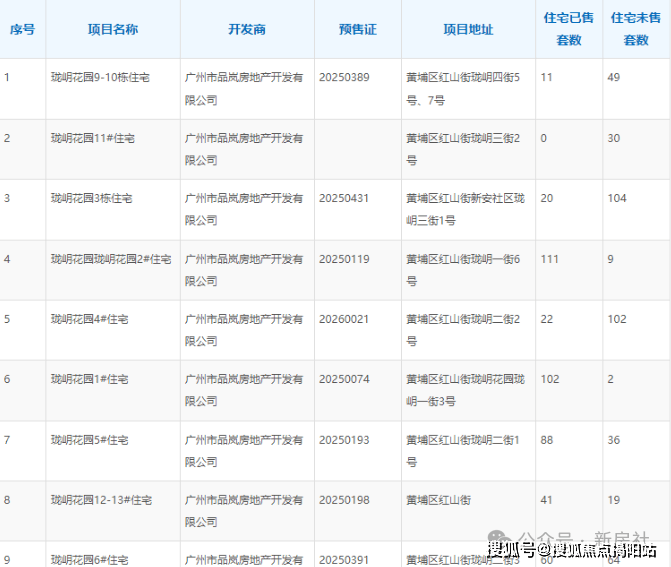Select project name 珑玥花园5#住宅

tap(89, 440)
